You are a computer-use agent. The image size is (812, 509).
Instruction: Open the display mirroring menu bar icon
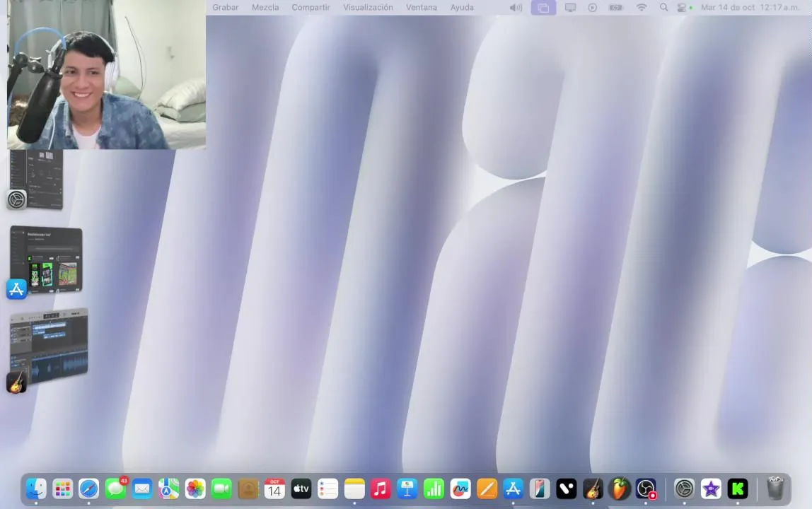tap(570, 7)
